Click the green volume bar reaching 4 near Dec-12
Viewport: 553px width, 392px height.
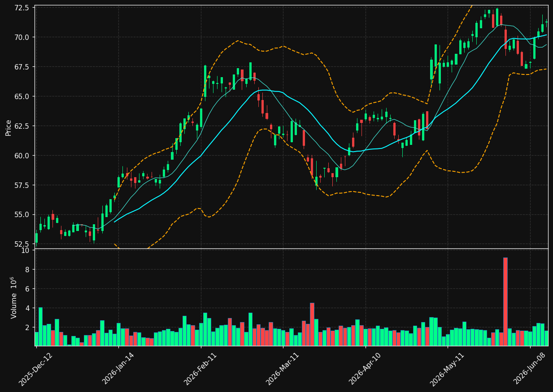tap(40, 327)
